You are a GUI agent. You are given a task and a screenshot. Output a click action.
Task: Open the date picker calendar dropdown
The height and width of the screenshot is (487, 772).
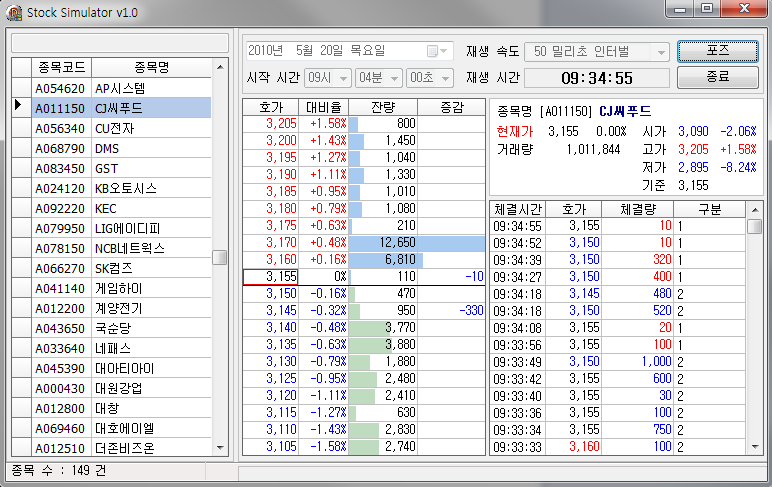click(438, 51)
